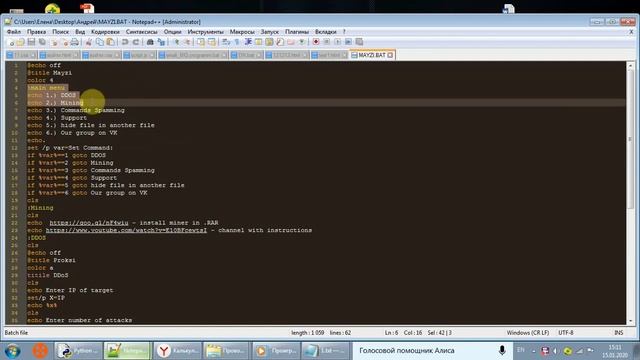Screen dimensions: 640x360
Task: Toggle INS mode in status bar
Action: [x=619, y=333]
